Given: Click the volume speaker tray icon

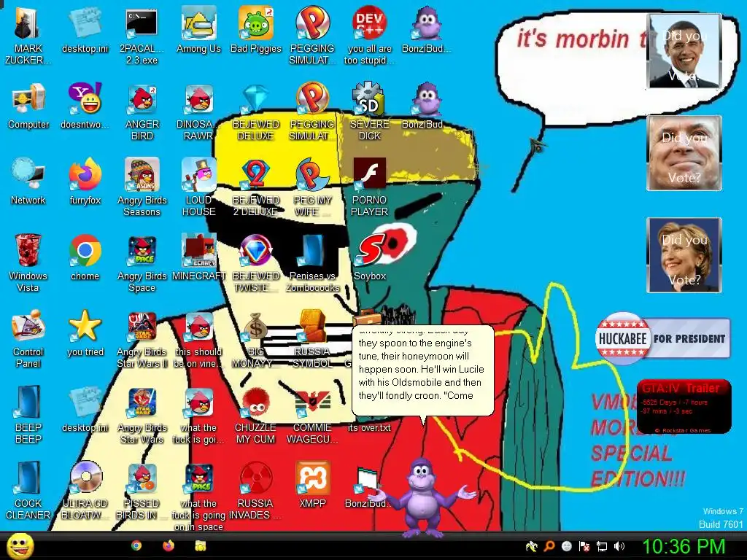Looking at the screenshot, I should pyautogui.click(x=619, y=546).
